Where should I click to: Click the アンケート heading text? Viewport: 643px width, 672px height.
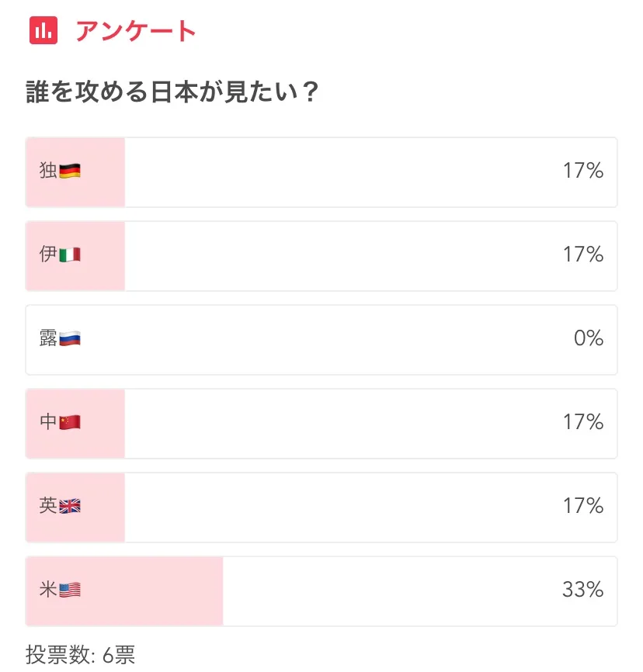pos(136,31)
